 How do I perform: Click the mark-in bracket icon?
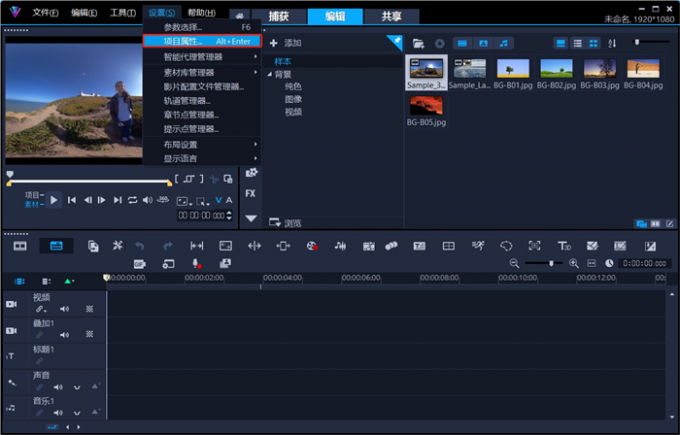pyautogui.click(x=177, y=179)
